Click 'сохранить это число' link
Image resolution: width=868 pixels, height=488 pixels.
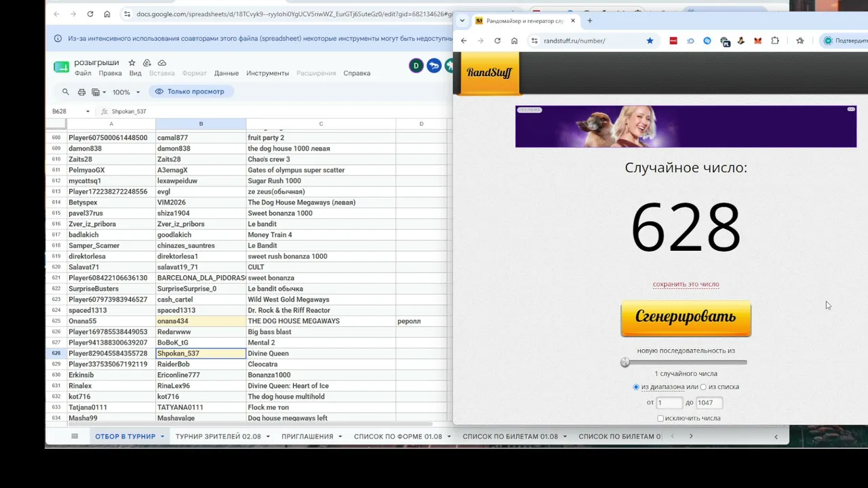tap(686, 285)
